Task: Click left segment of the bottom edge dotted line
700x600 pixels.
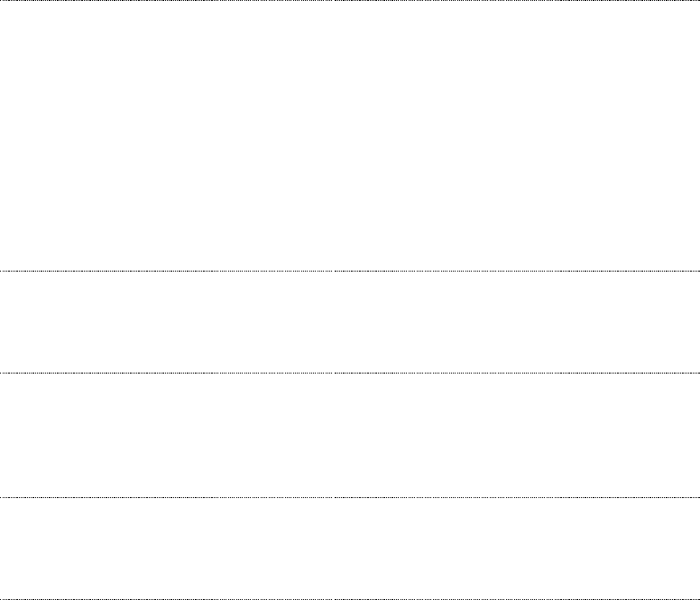Action: [x=166, y=599]
